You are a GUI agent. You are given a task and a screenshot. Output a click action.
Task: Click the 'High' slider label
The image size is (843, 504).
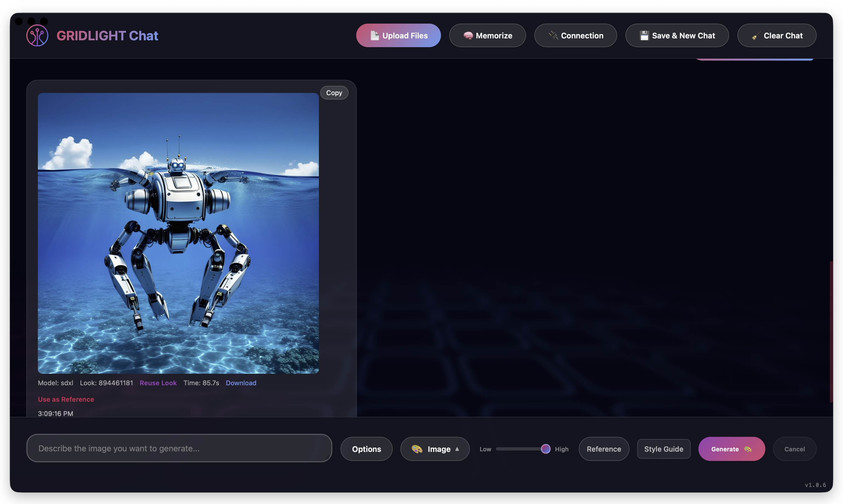561,449
